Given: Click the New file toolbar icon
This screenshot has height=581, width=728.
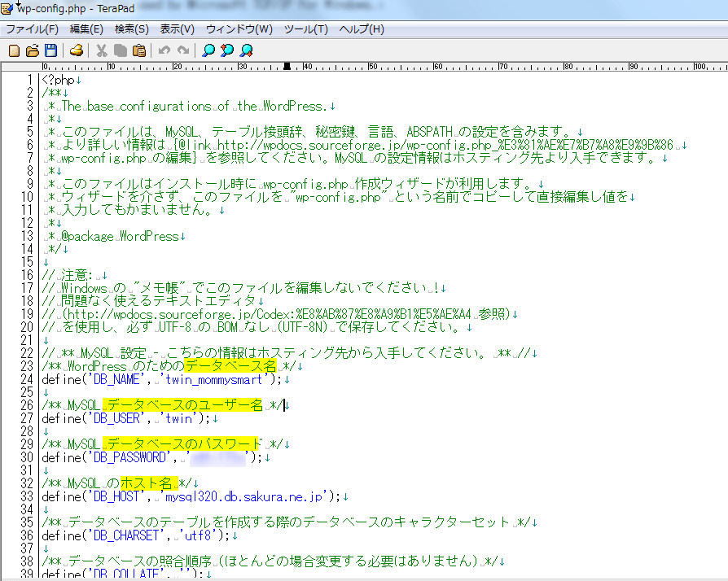Looking at the screenshot, I should click(x=14, y=50).
